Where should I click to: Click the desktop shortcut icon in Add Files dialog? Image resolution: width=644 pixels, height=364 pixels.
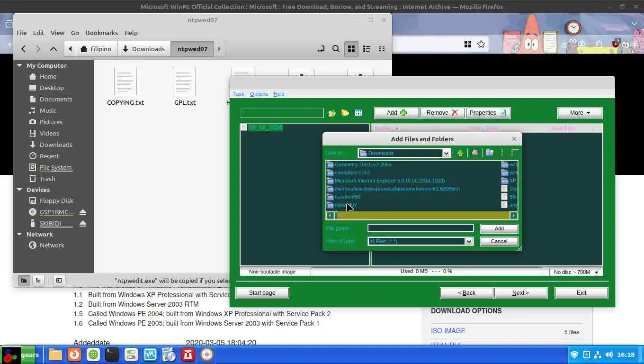pyautogui.click(x=474, y=153)
